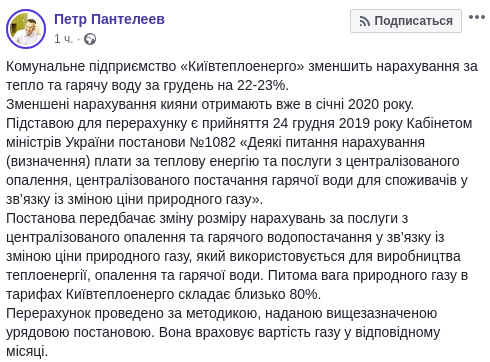Click the Подписаться button

406,21
